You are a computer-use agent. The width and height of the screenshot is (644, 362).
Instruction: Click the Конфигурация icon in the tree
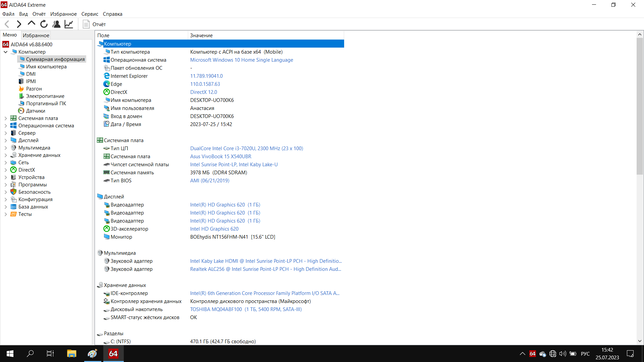pyautogui.click(x=13, y=199)
